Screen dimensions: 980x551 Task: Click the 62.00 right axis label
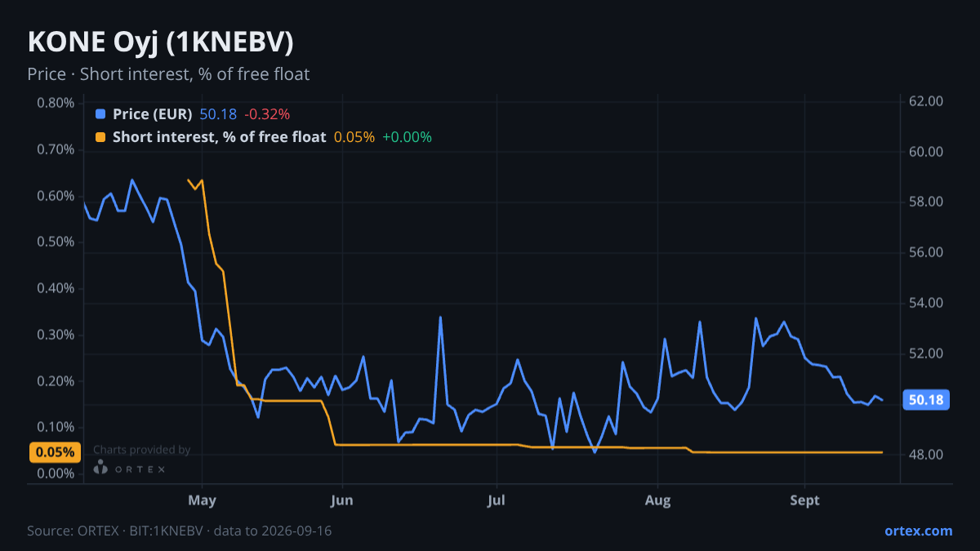click(x=926, y=101)
